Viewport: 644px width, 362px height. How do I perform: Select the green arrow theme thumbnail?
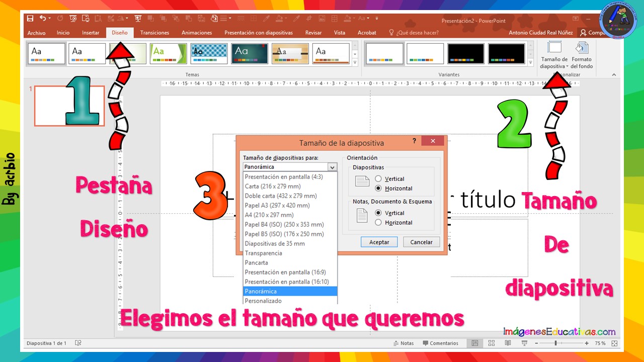click(x=169, y=53)
